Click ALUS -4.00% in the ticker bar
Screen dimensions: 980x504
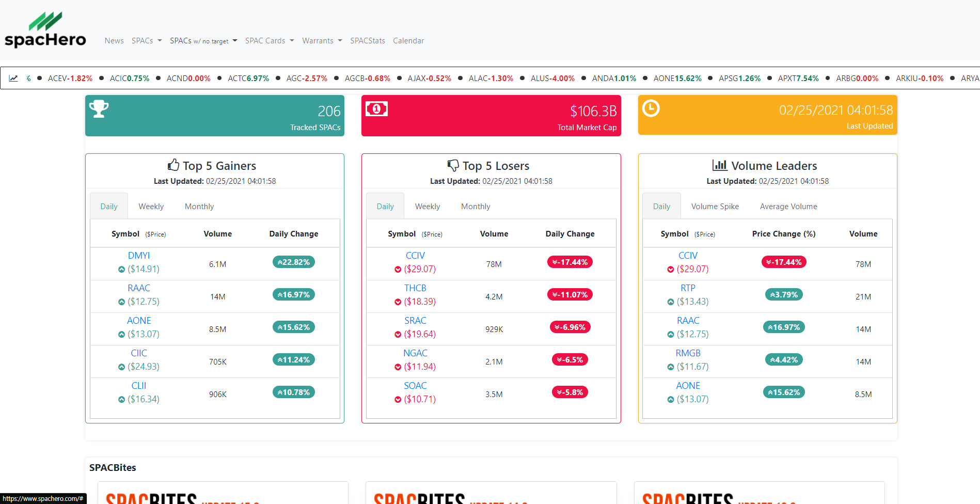552,78
